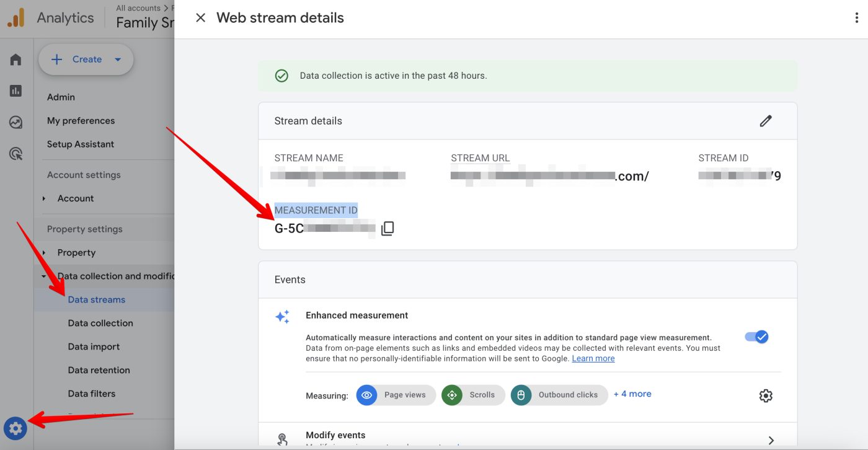Image resolution: width=868 pixels, height=450 pixels.
Task: Show more events via the + 4 more link
Action: point(632,394)
